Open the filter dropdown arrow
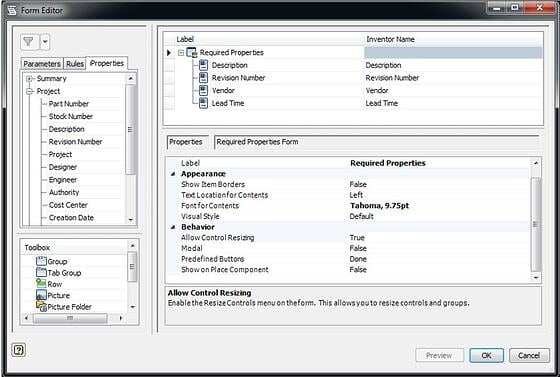This screenshot has width=560, height=377. point(45,42)
